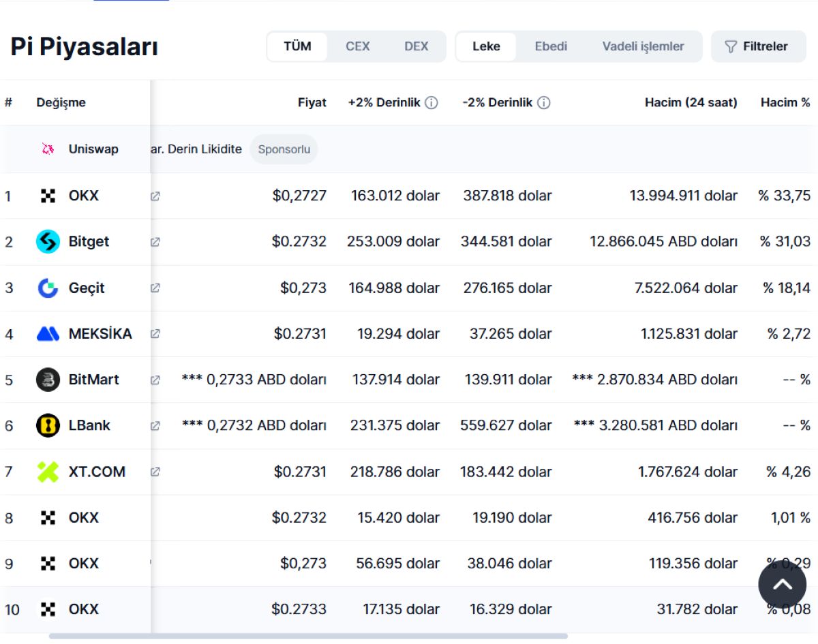Click the % 4,26 volume share

click(x=788, y=472)
